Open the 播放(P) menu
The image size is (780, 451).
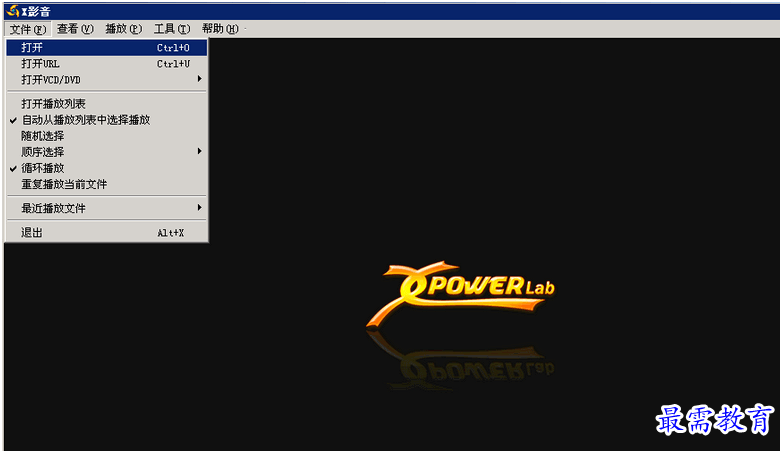click(123, 29)
